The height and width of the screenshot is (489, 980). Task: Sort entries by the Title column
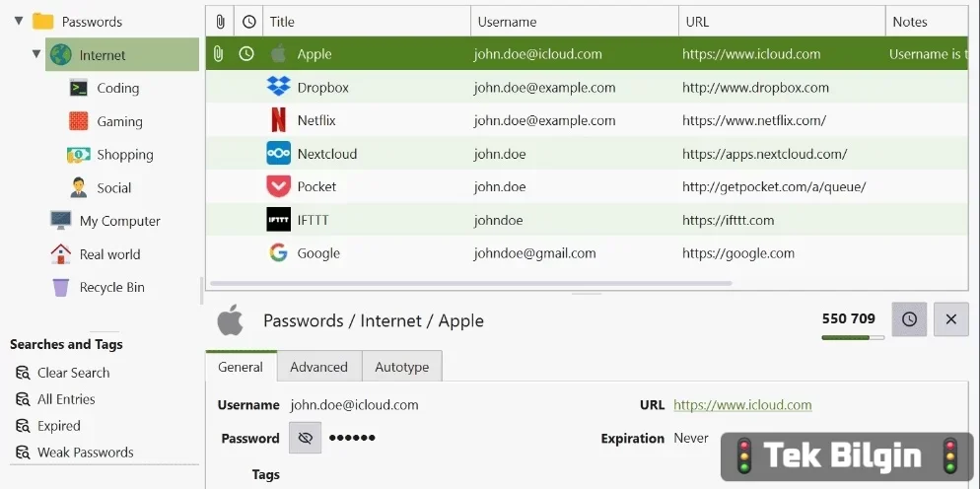click(x=367, y=22)
